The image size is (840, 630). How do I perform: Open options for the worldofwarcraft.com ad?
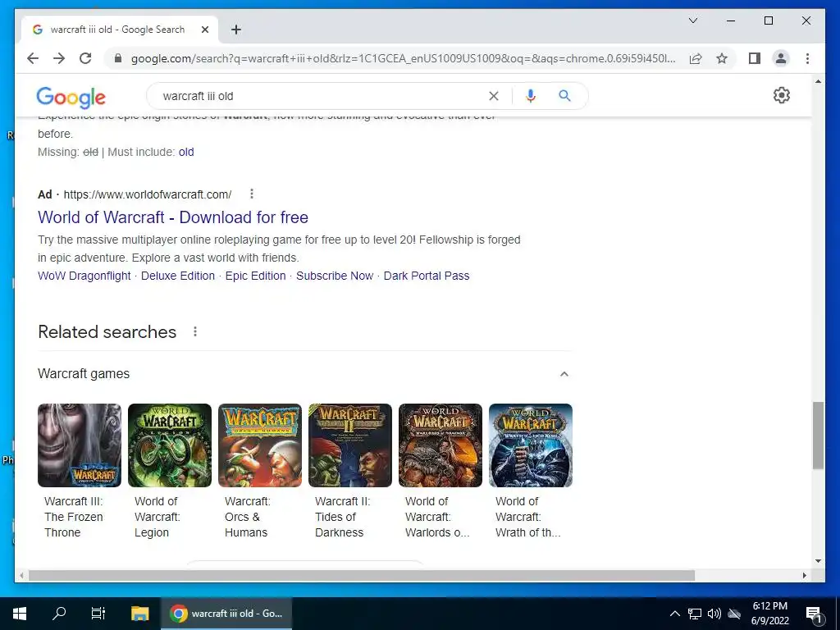click(x=252, y=194)
